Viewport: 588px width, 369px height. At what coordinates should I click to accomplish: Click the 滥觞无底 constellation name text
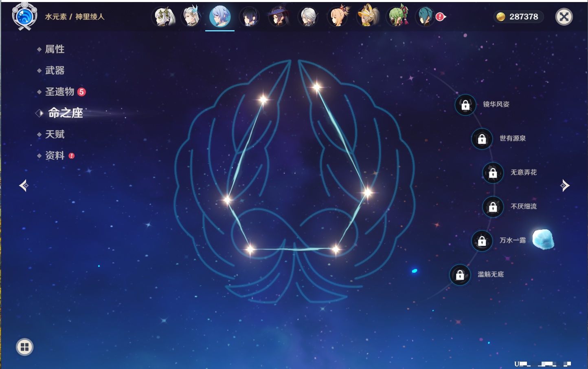tap(491, 274)
